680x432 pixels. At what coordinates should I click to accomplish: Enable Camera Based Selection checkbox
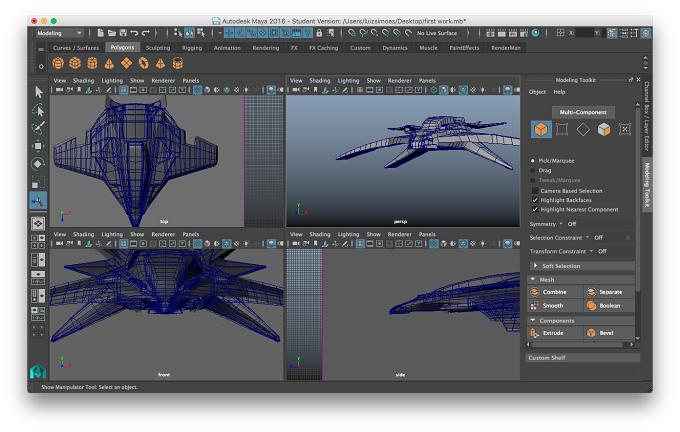point(535,190)
